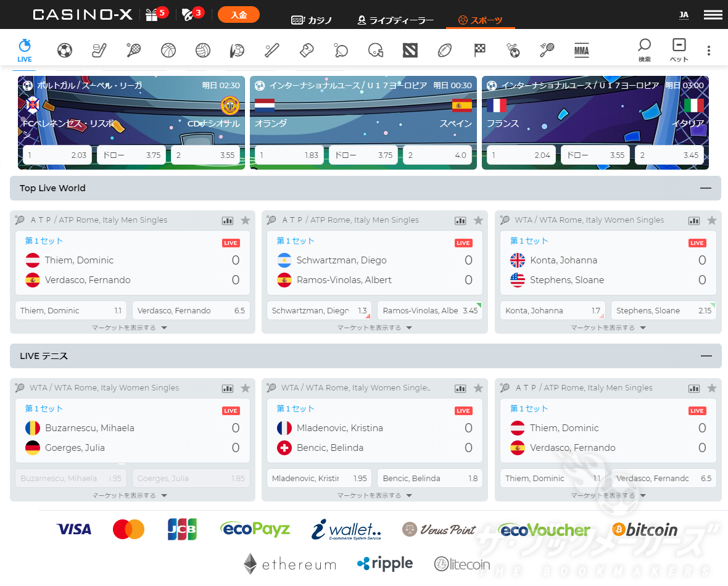Image resolution: width=728 pixels, height=586 pixels.
Task: Toggle favorite star on Buzarnescu vs Goerges match
Action: click(x=245, y=388)
